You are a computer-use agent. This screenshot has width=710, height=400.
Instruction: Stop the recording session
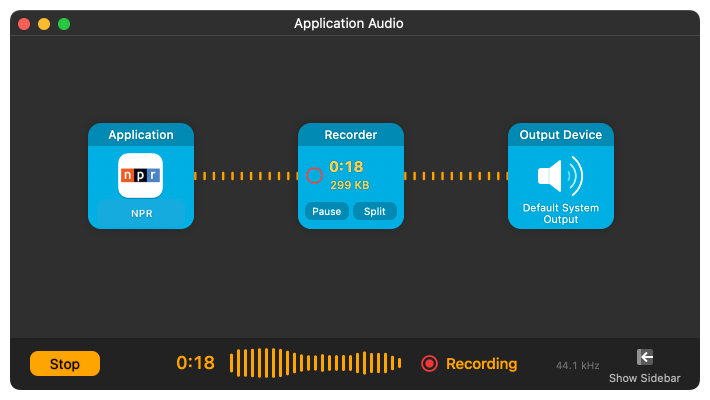65,364
